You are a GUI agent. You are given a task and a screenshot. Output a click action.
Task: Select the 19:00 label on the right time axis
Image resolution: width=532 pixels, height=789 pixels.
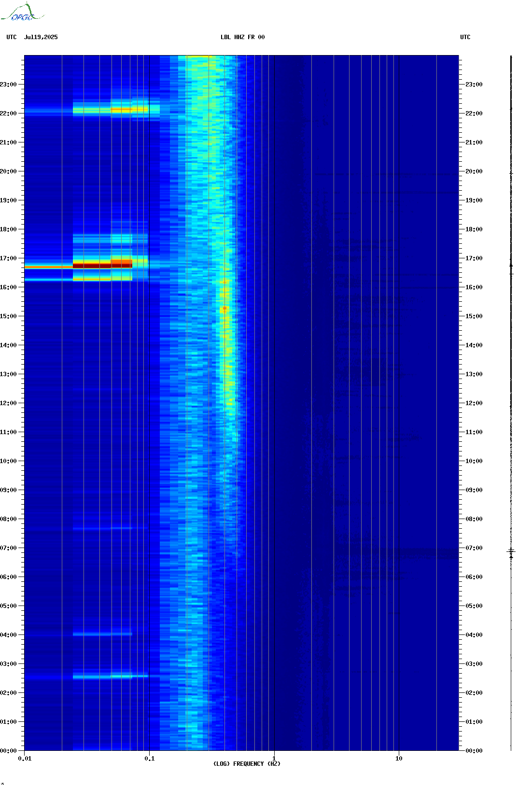pyautogui.click(x=474, y=200)
